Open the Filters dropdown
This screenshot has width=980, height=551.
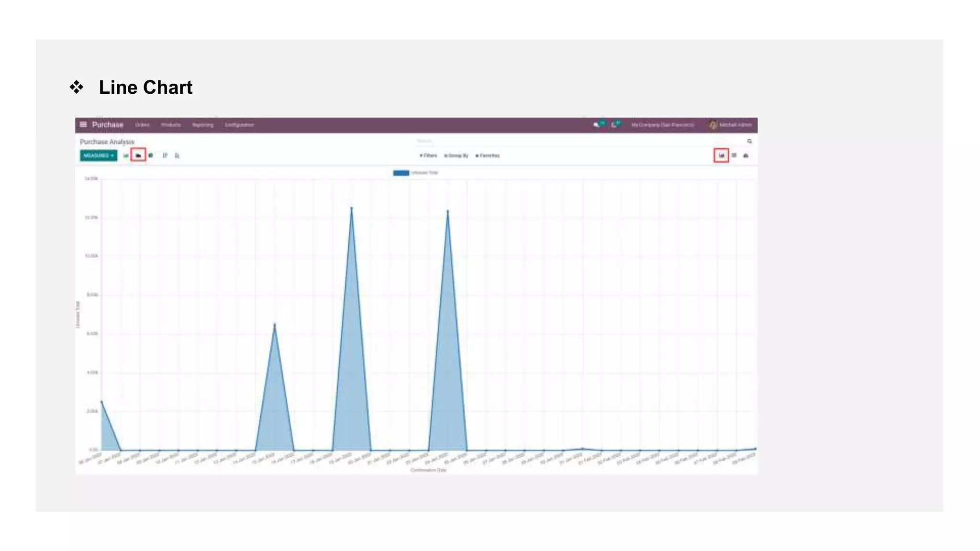428,155
